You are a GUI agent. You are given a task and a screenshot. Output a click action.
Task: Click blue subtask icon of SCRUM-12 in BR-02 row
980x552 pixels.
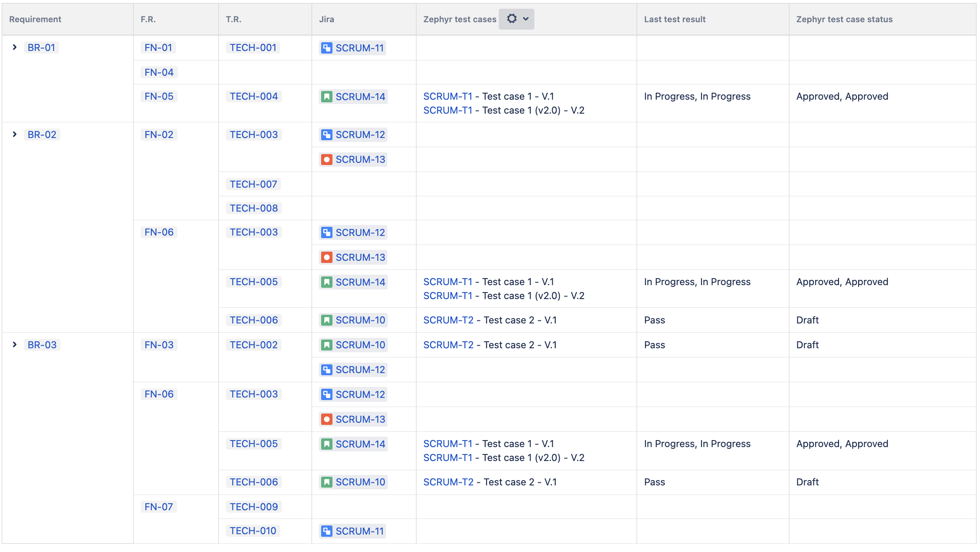[x=326, y=135]
